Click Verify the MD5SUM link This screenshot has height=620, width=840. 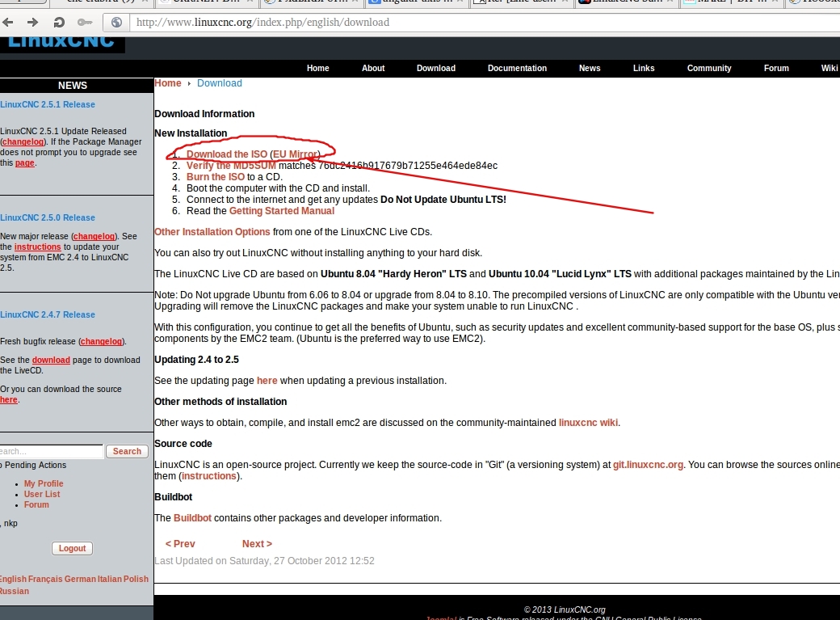coord(231,166)
